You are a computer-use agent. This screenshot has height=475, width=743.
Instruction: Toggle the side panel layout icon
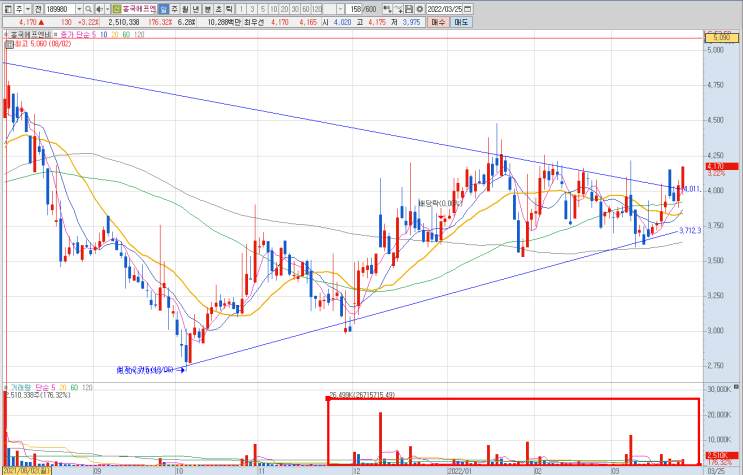[8, 9]
